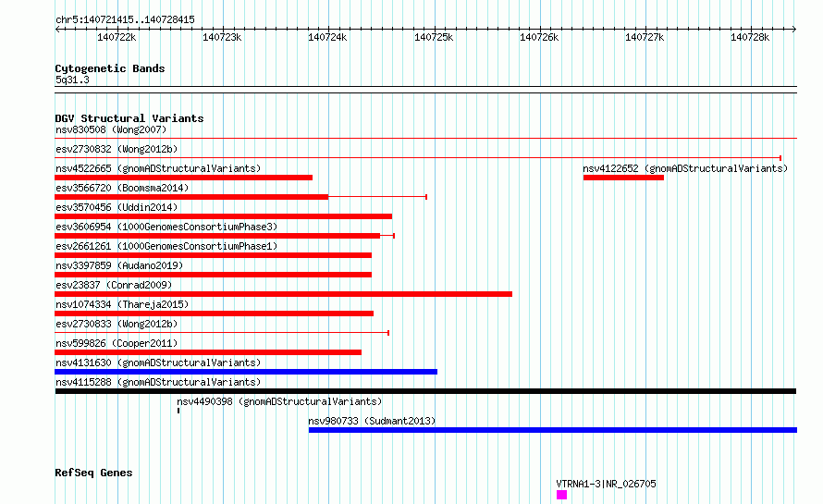Open the VTRNA1-3|NR_026705 gene label
823x504 pixels.
point(607,484)
